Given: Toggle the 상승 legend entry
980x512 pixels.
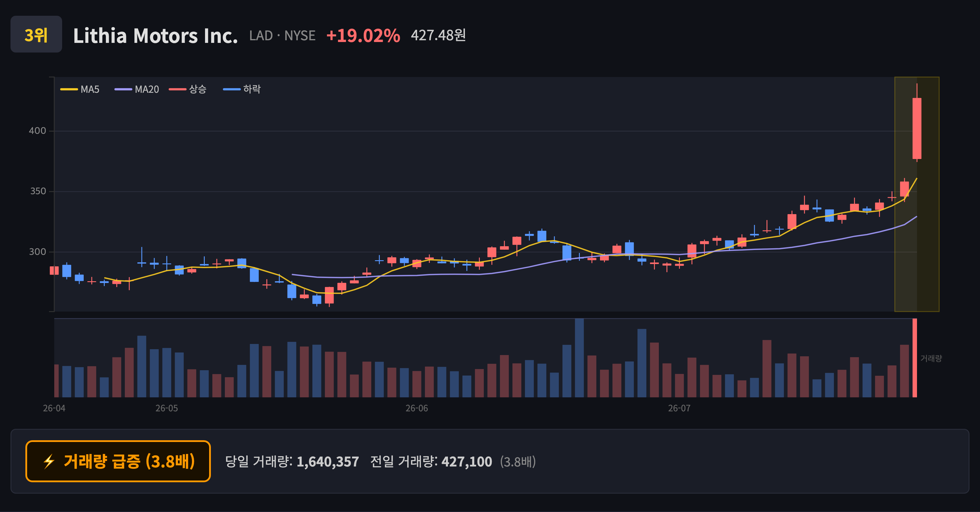Looking at the screenshot, I should 188,89.
